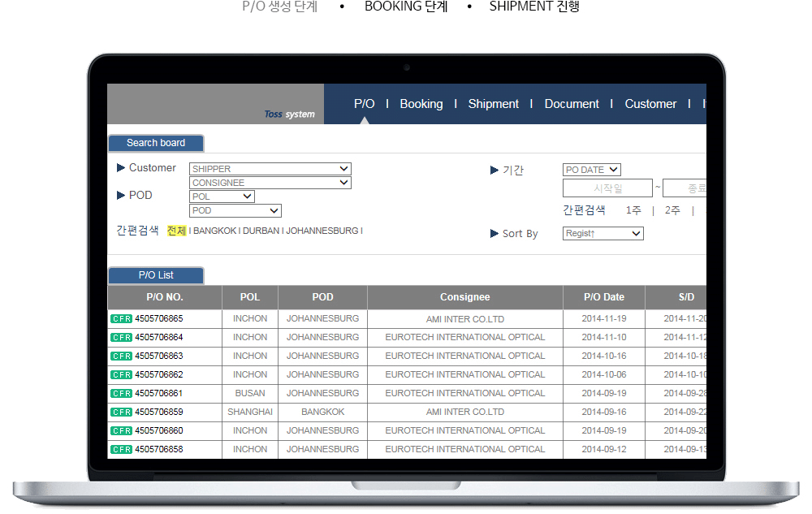Click P/O date 2014-09-12
The width and height of the screenshot is (812, 514).
(604, 449)
